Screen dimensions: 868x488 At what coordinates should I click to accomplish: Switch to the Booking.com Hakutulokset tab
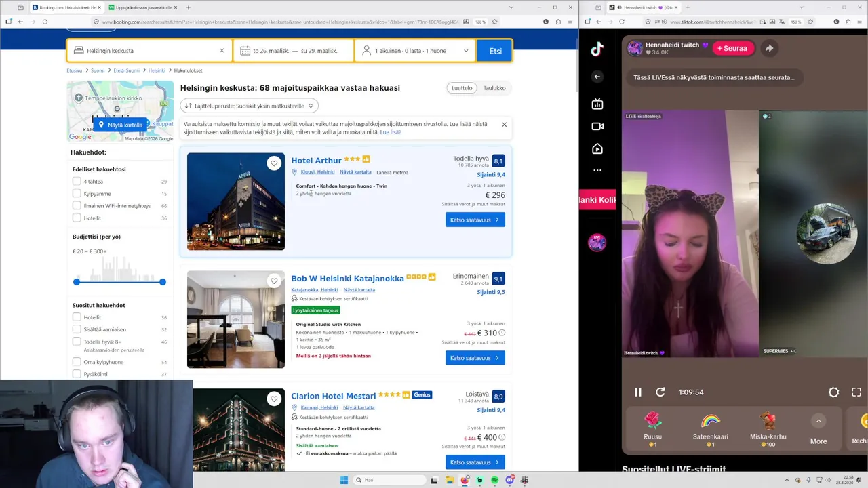coord(66,7)
